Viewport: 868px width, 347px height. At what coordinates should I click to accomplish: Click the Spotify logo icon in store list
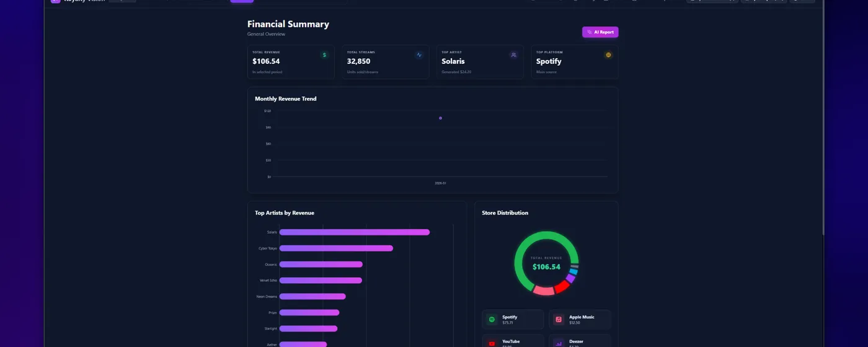(492, 320)
